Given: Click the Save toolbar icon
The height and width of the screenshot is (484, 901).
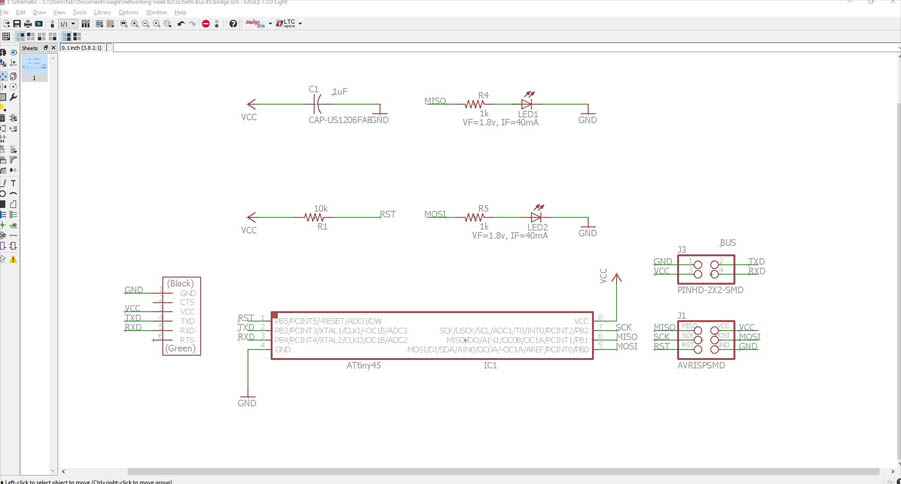Looking at the screenshot, I should pos(17,24).
